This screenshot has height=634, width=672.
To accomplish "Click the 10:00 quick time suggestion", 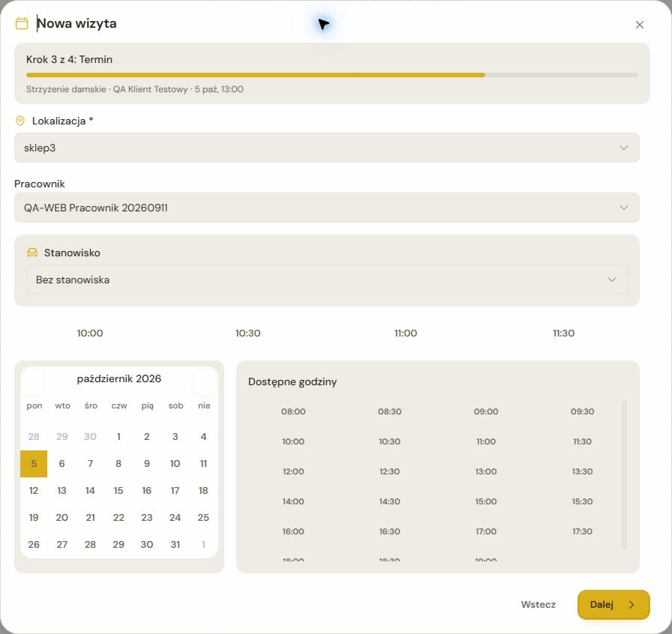I will coord(90,333).
